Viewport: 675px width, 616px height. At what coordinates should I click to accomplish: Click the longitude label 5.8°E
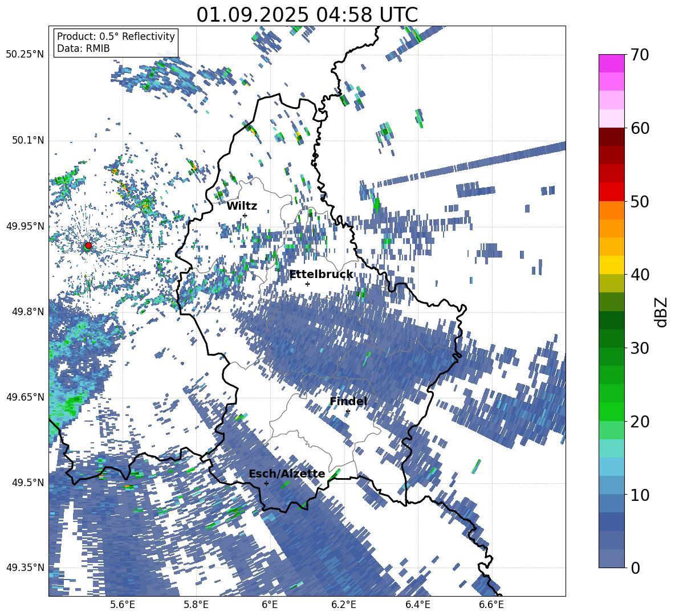[196, 605]
